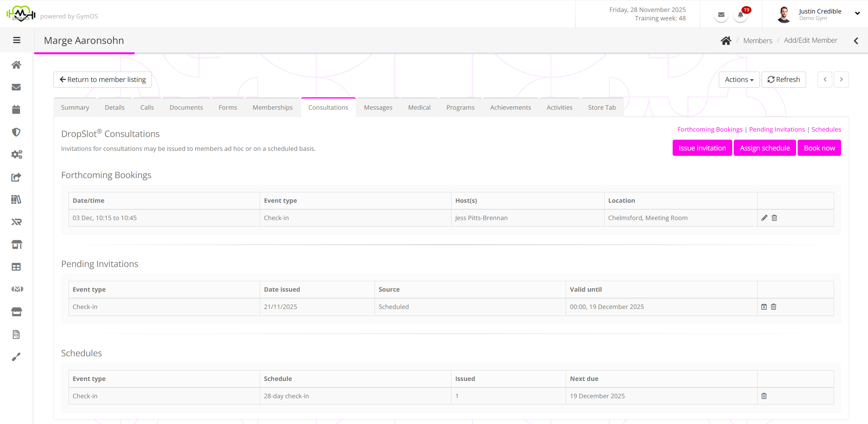Open the envelope messages icon in header
Screen dimensions: 868x424
721,15
